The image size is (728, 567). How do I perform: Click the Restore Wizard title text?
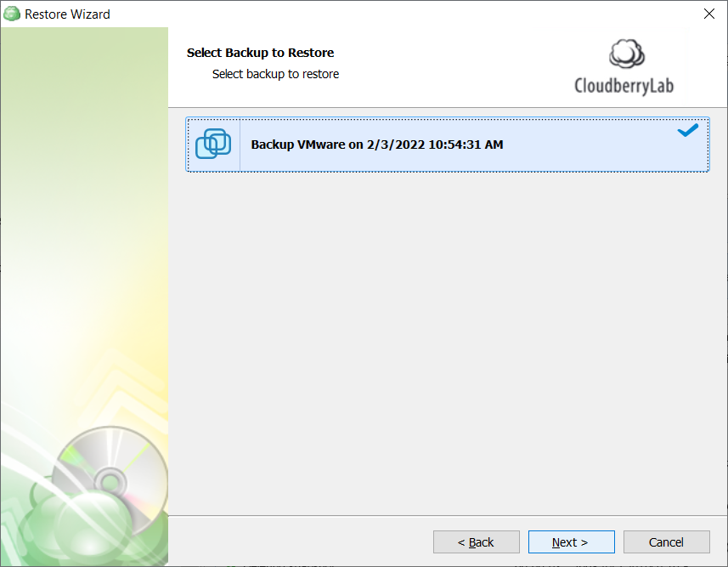(x=67, y=14)
